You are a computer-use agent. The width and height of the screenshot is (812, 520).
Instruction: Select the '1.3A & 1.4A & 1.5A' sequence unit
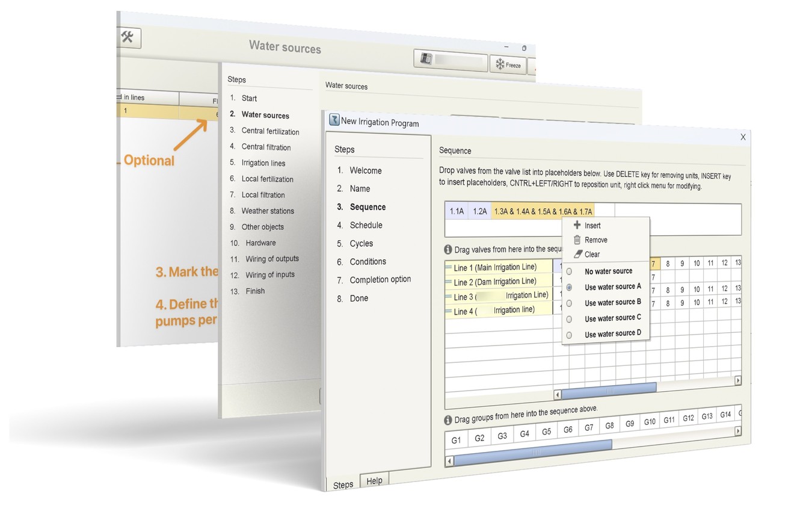tap(543, 211)
